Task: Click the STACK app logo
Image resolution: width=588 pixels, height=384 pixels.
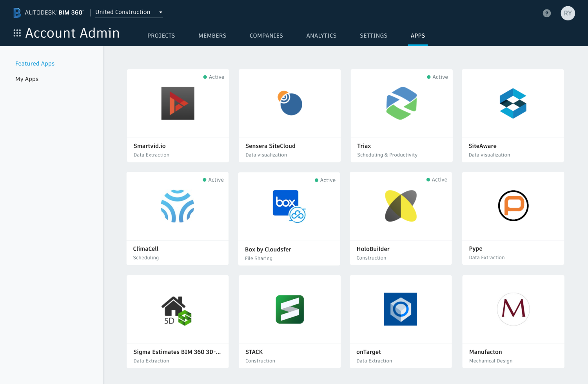Action: pos(290,309)
